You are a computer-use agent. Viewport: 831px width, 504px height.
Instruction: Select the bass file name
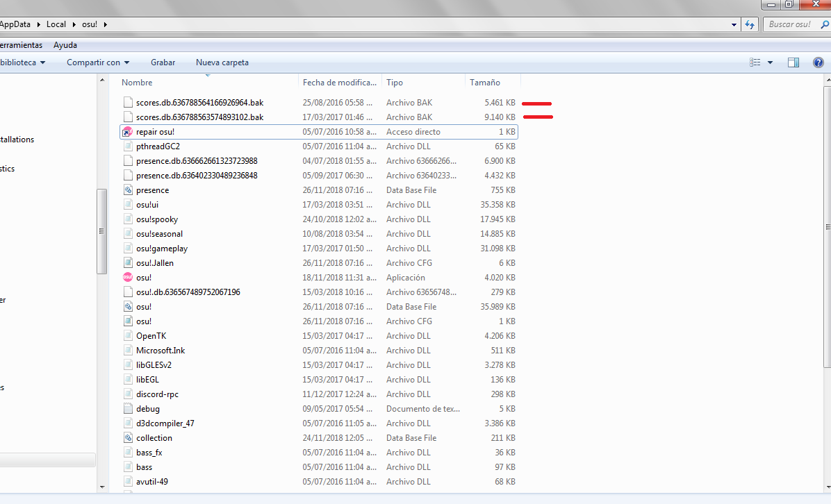tap(144, 467)
